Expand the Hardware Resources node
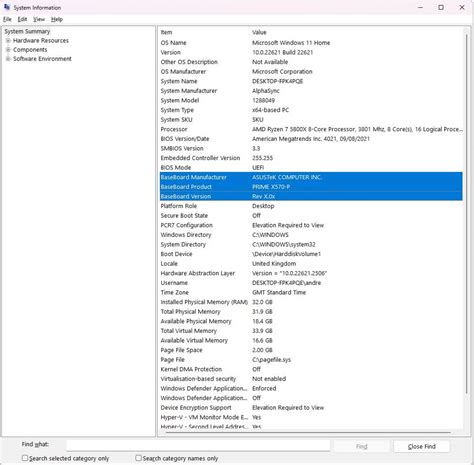Screen dimensions: 474x465 click(x=8, y=41)
